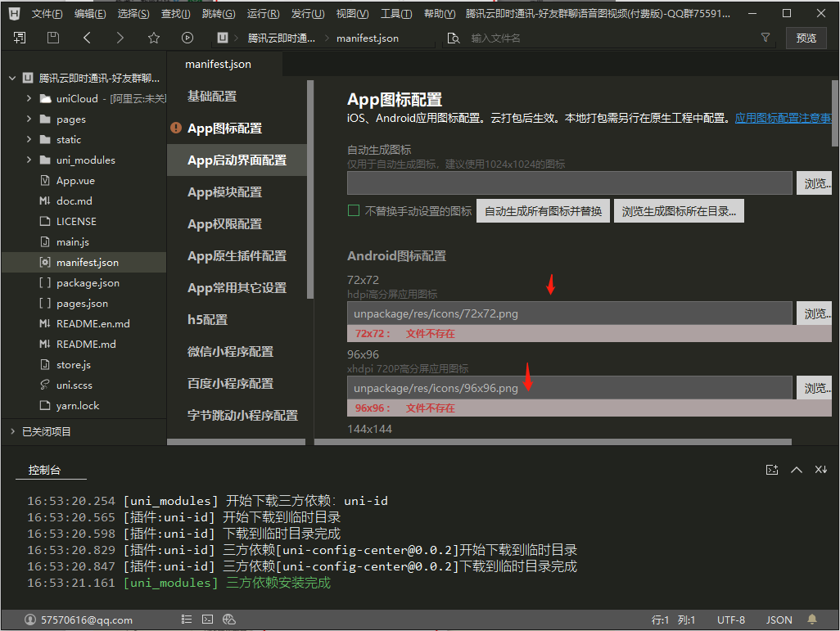
Task: Expand the uniCloud folder
Action: [x=29, y=98]
